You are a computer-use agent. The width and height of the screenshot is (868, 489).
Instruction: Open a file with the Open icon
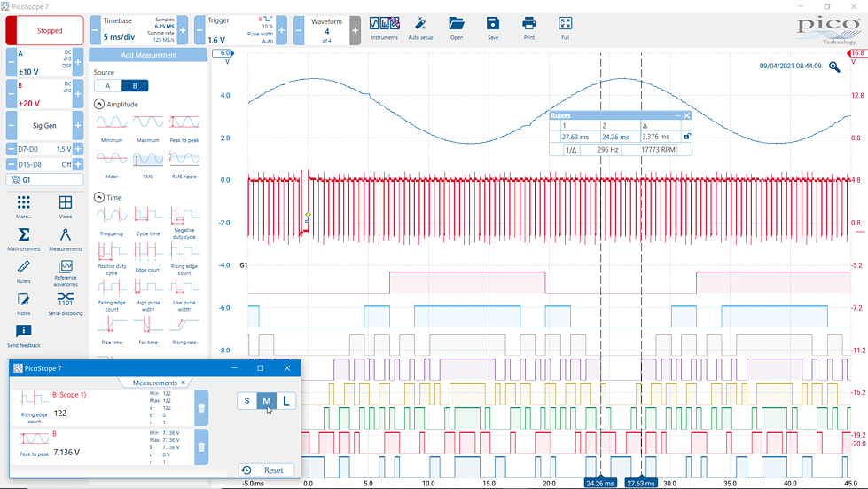(456, 28)
